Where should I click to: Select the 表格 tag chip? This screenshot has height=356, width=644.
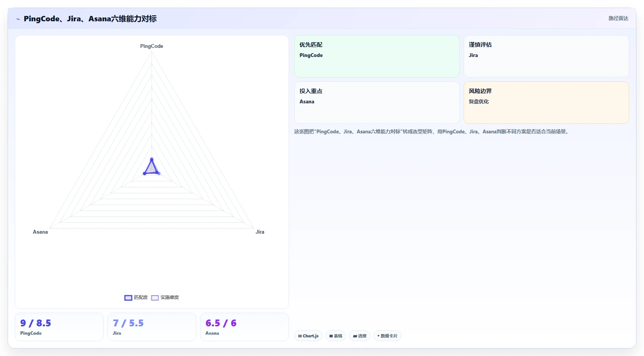tap(336, 336)
